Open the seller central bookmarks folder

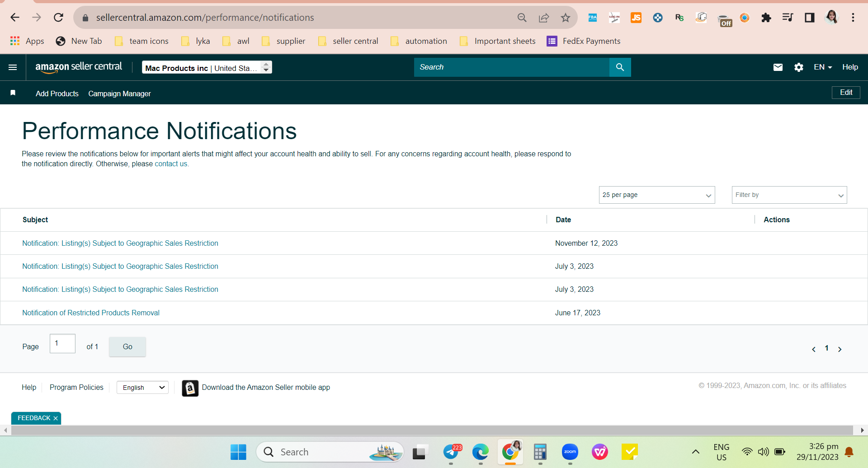(x=348, y=41)
